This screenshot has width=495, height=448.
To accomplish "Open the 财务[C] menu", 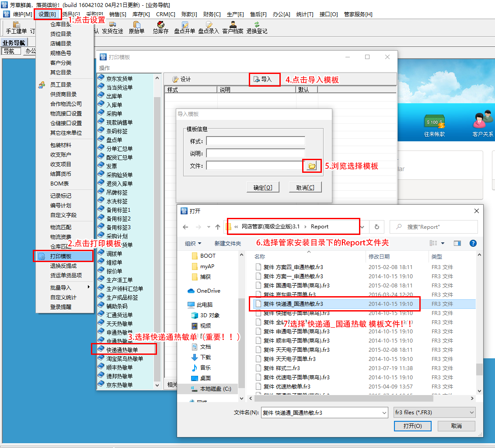I will pos(212,14).
